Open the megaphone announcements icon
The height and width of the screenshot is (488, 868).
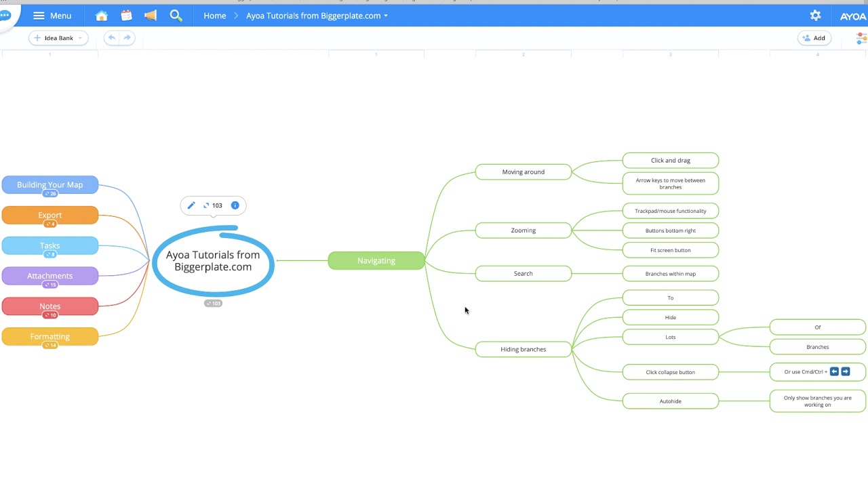tap(151, 16)
